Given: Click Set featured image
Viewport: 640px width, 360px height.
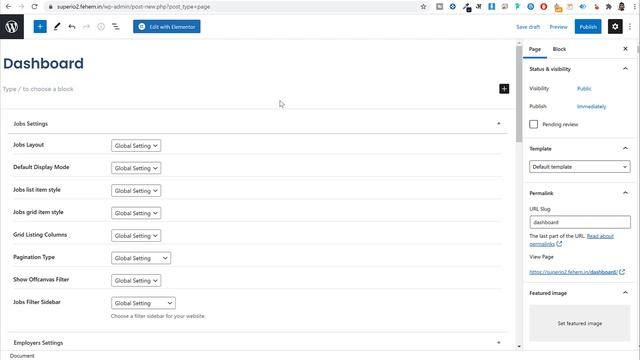Looking at the screenshot, I should [580, 323].
